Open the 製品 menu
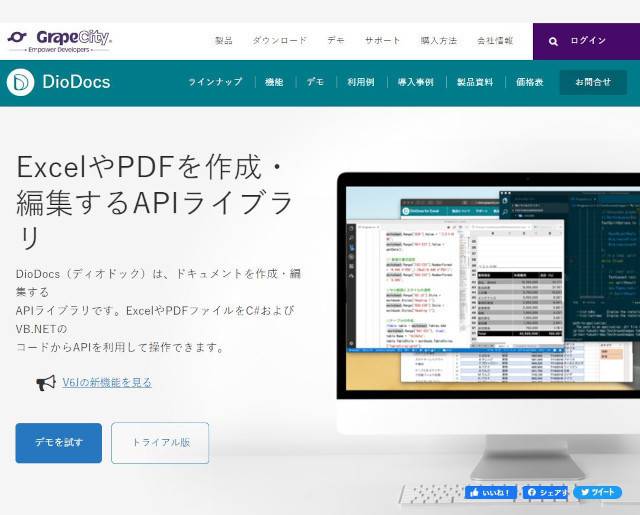 [224, 40]
